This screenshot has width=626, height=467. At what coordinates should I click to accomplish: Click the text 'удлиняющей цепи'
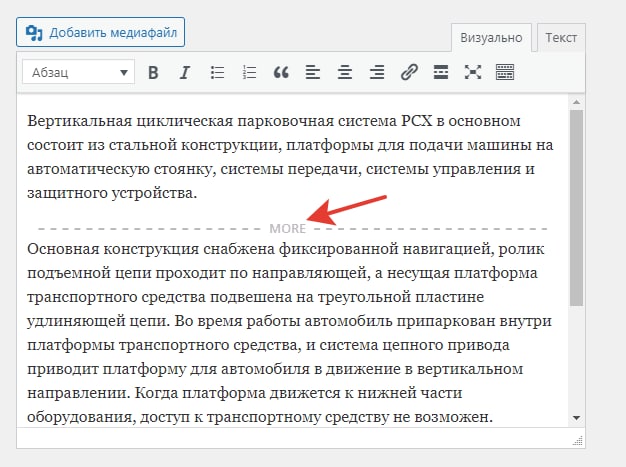click(95, 321)
